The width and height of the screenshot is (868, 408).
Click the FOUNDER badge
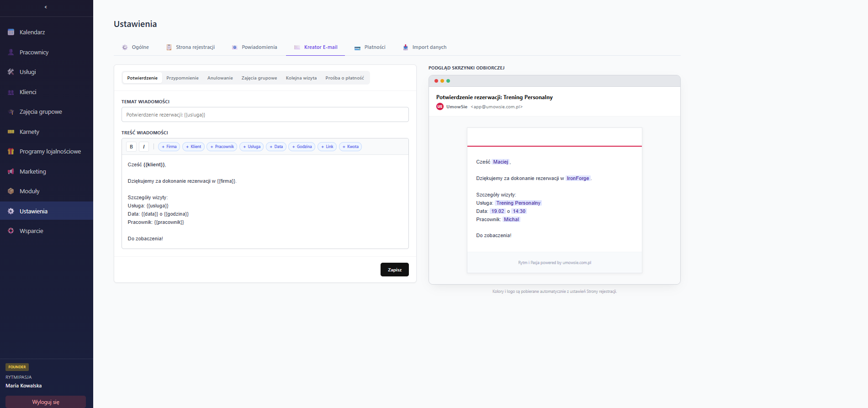click(x=17, y=367)
